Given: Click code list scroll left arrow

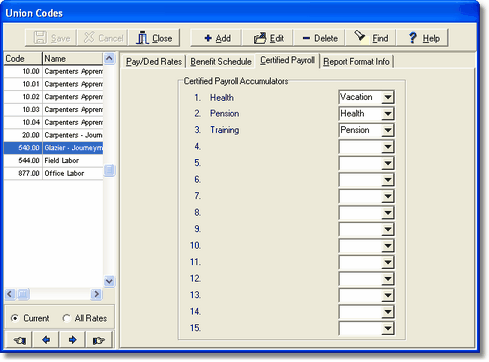Looking at the screenshot, I should pos(10,294).
